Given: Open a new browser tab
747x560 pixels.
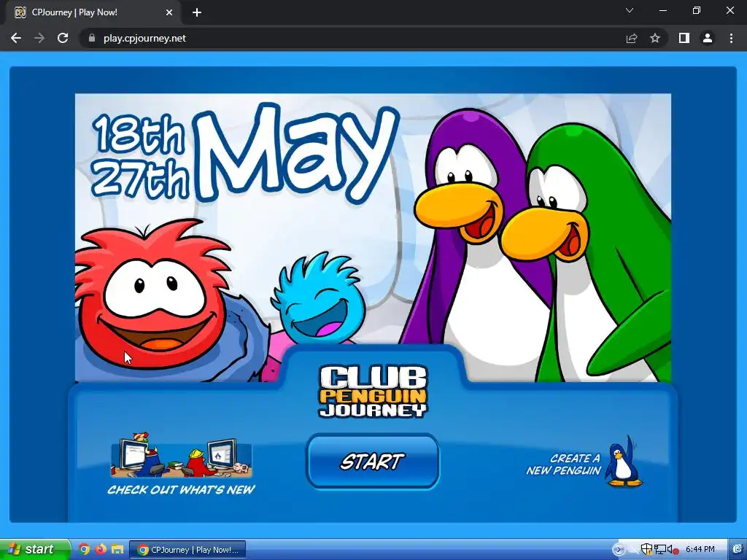Looking at the screenshot, I should tap(197, 12).
